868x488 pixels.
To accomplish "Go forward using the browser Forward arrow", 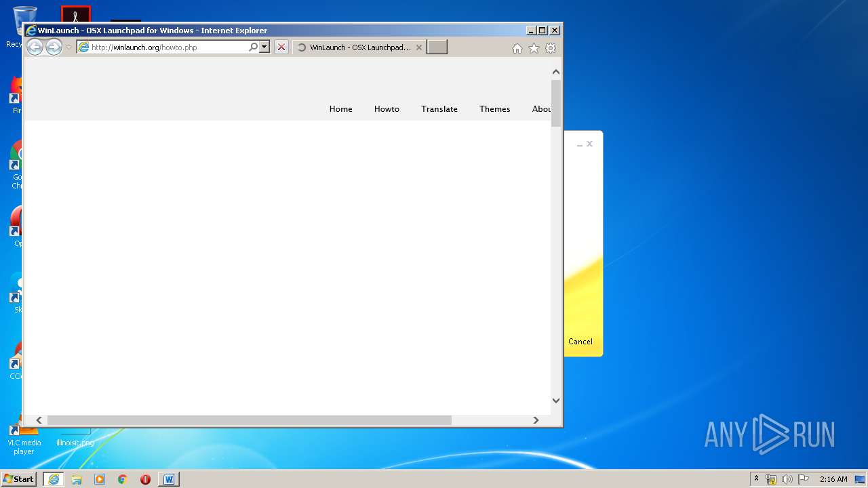I will [x=54, y=47].
